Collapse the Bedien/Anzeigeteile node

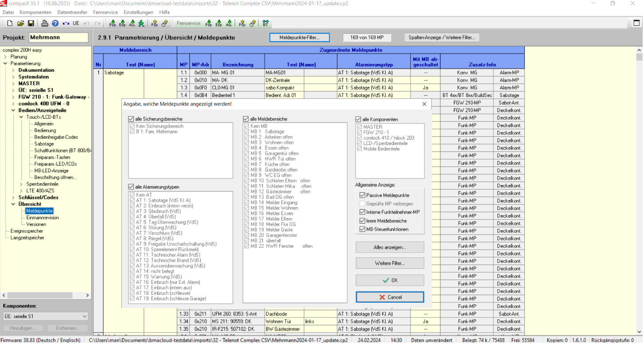(x=13, y=110)
